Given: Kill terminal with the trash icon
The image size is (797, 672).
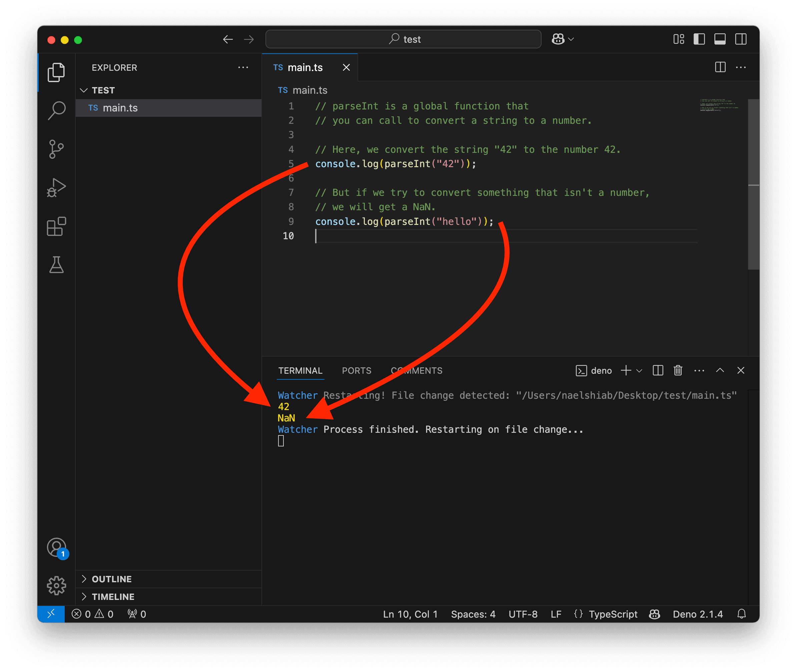Looking at the screenshot, I should coord(678,370).
